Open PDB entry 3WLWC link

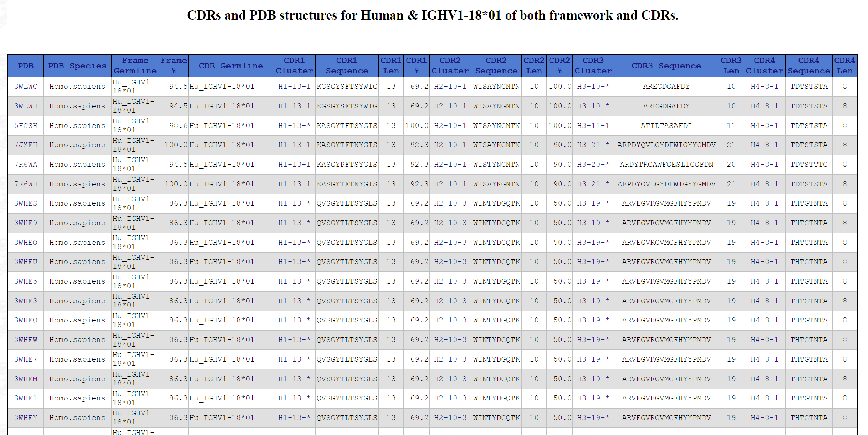26,87
